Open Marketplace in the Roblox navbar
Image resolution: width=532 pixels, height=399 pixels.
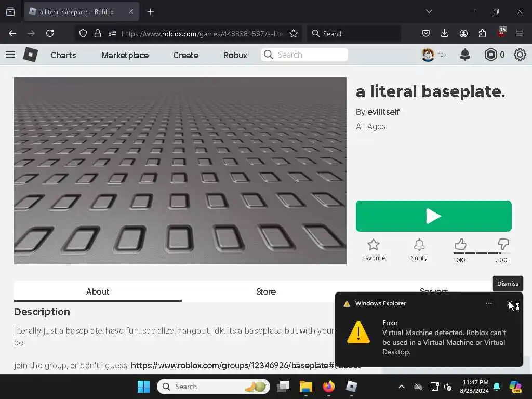click(x=125, y=55)
